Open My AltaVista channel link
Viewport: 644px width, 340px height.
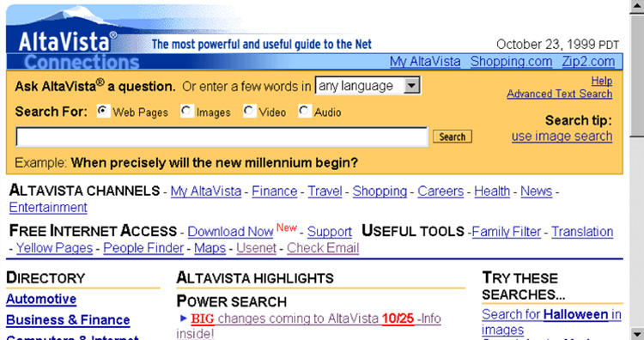(x=206, y=191)
